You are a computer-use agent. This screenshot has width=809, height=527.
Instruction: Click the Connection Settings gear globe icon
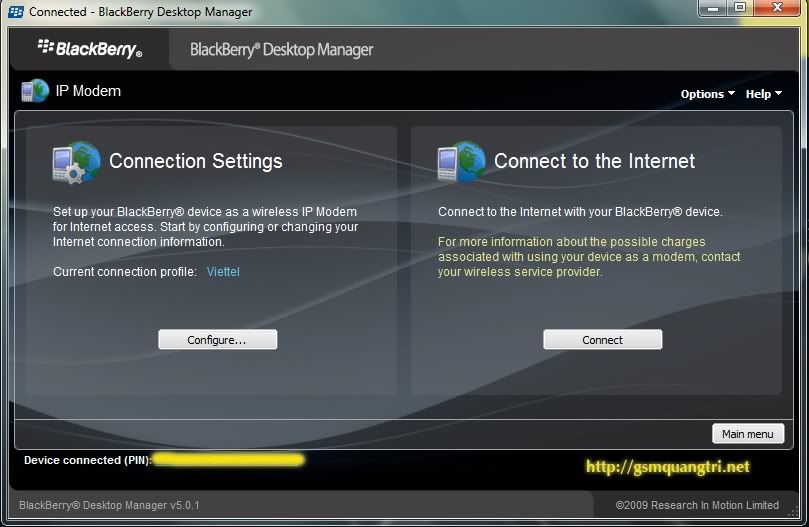click(x=76, y=163)
